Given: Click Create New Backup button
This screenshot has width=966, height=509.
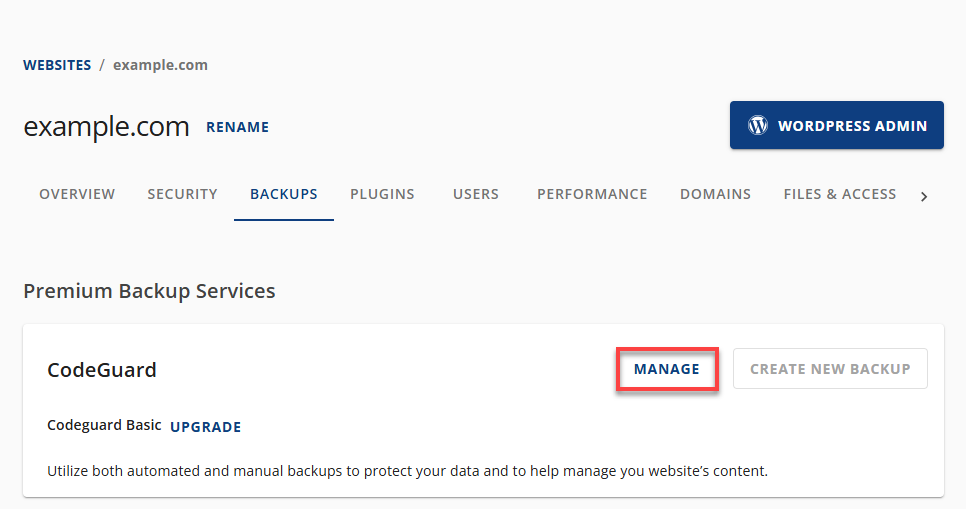Looking at the screenshot, I should tap(830, 369).
